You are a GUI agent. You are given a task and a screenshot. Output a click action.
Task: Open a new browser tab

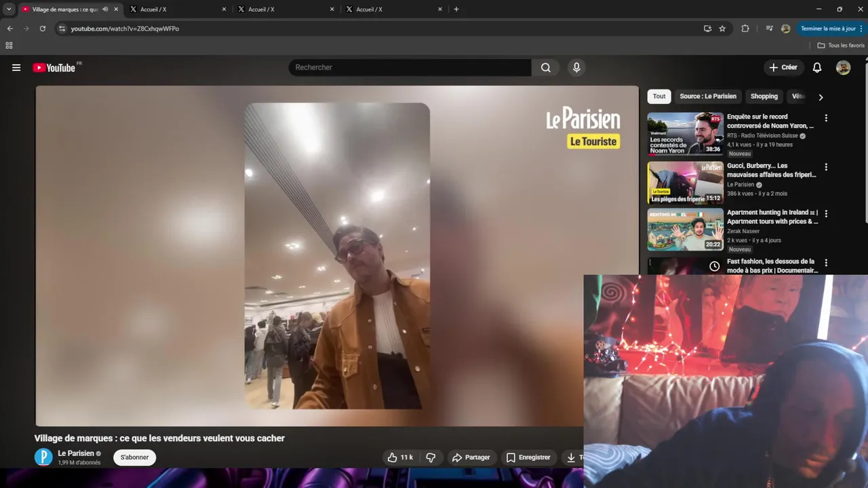(x=456, y=9)
